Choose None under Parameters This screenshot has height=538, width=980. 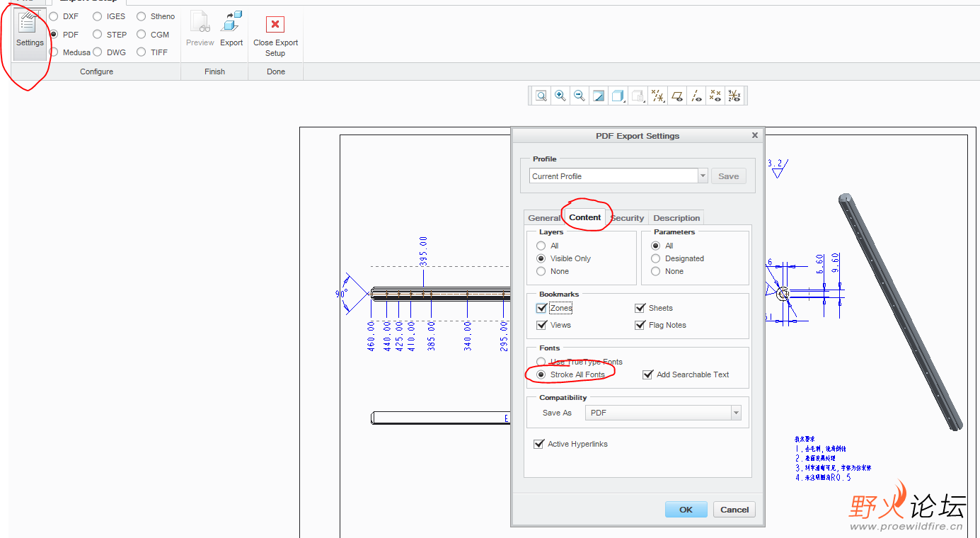[656, 271]
